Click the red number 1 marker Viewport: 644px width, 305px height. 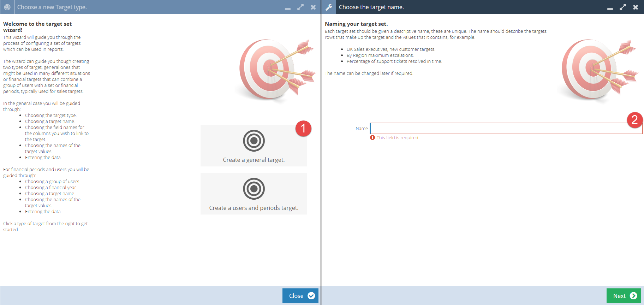(303, 129)
